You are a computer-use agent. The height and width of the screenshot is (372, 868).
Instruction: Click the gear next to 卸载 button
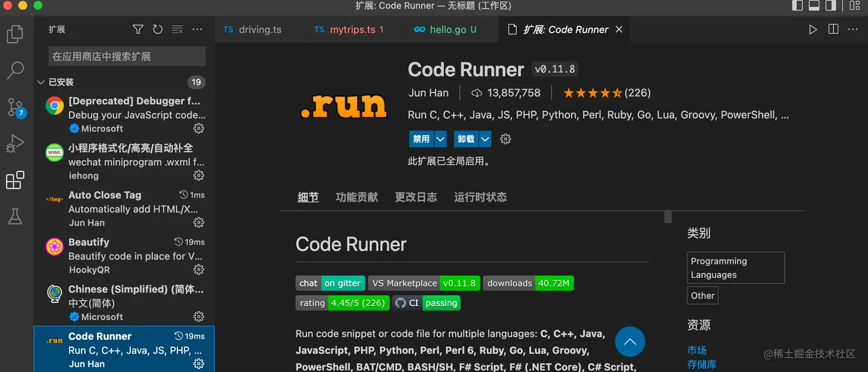(506, 139)
